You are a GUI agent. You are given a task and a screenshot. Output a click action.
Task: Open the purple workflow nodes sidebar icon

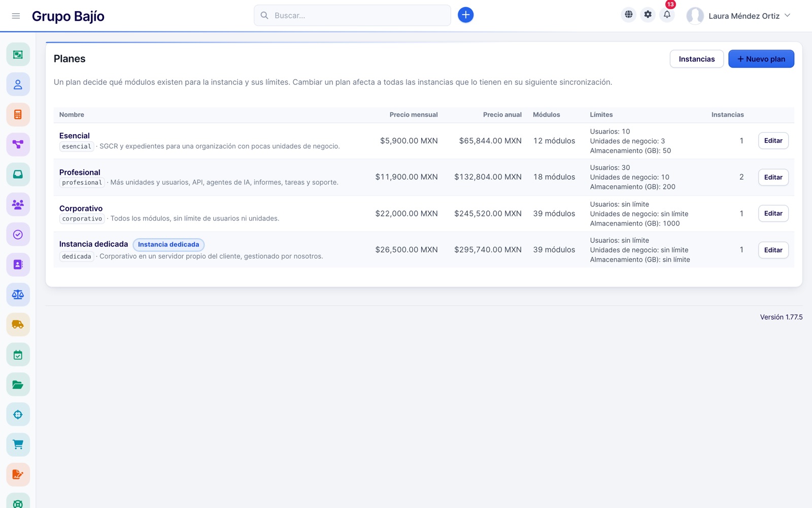click(18, 144)
